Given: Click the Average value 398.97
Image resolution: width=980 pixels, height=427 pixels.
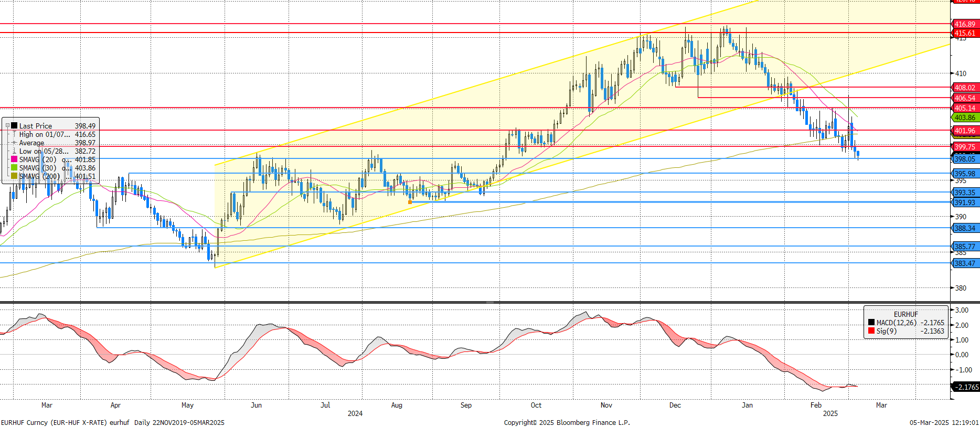Looking at the screenshot, I should tap(85, 143).
